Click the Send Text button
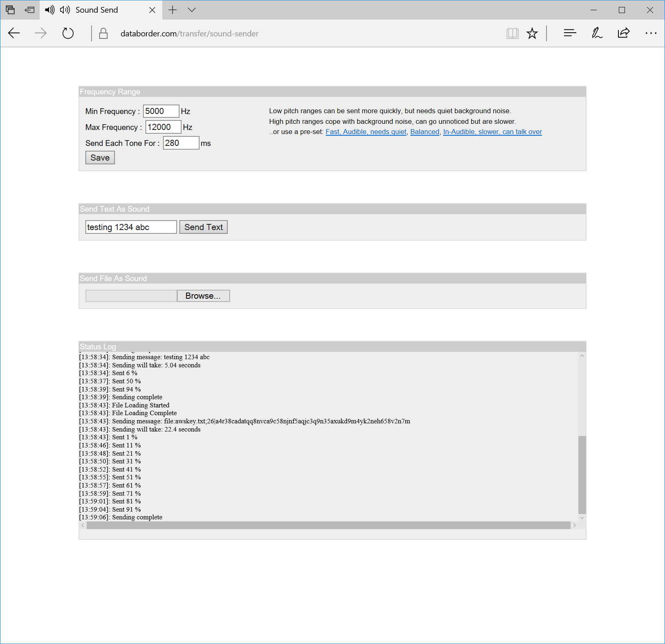 [x=203, y=227]
